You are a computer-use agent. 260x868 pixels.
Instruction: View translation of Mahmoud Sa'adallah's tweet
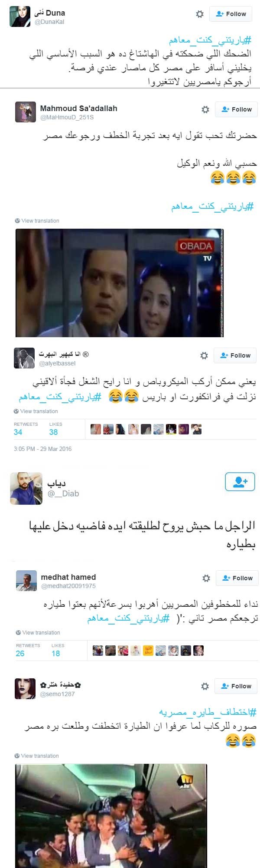(x=37, y=220)
